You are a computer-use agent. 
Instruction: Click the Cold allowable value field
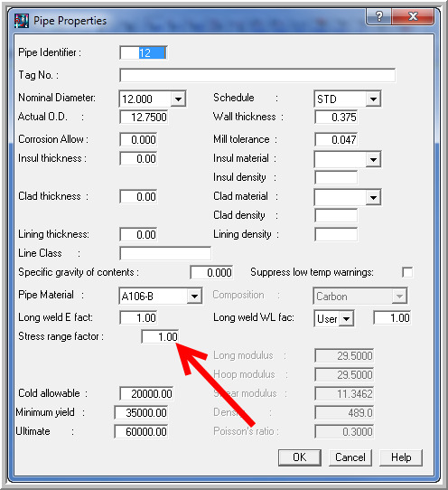pos(146,394)
